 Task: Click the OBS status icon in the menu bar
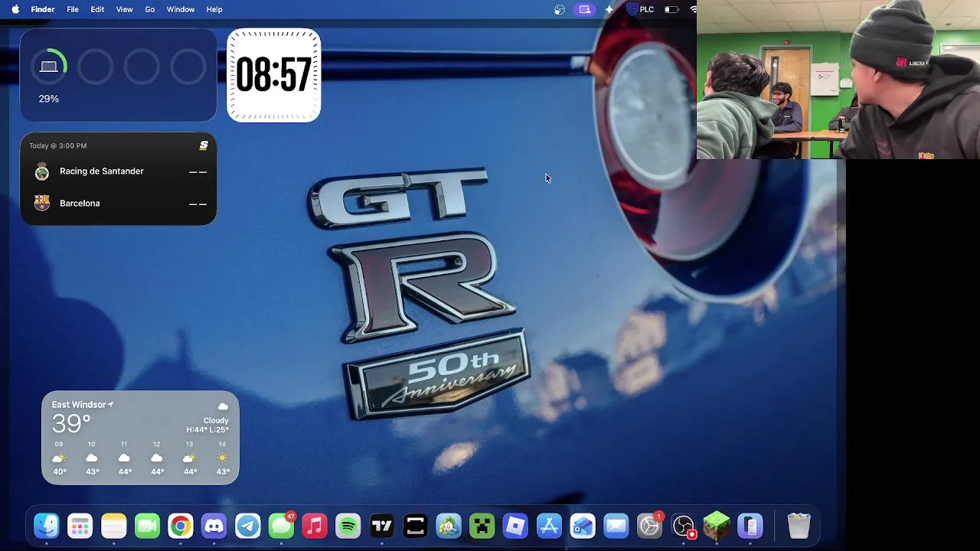[560, 9]
